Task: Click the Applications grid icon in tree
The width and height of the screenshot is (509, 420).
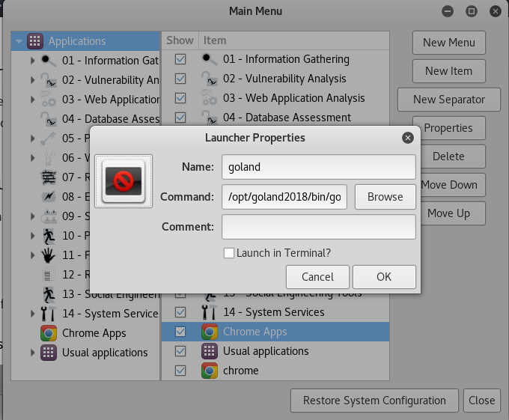Action: point(35,41)
